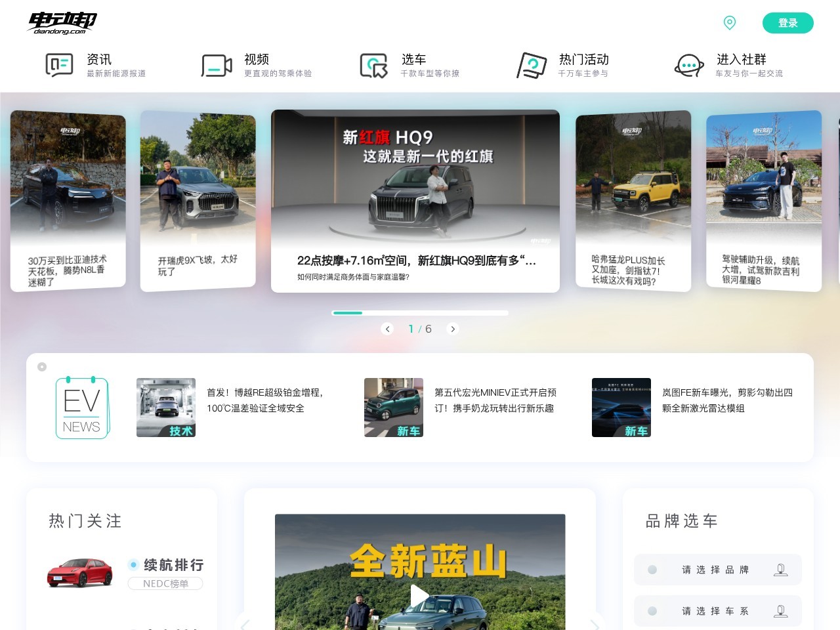This screenshot has height=630, width=840.
Task: Click the 品牌选车 heading
Action: 682,521
